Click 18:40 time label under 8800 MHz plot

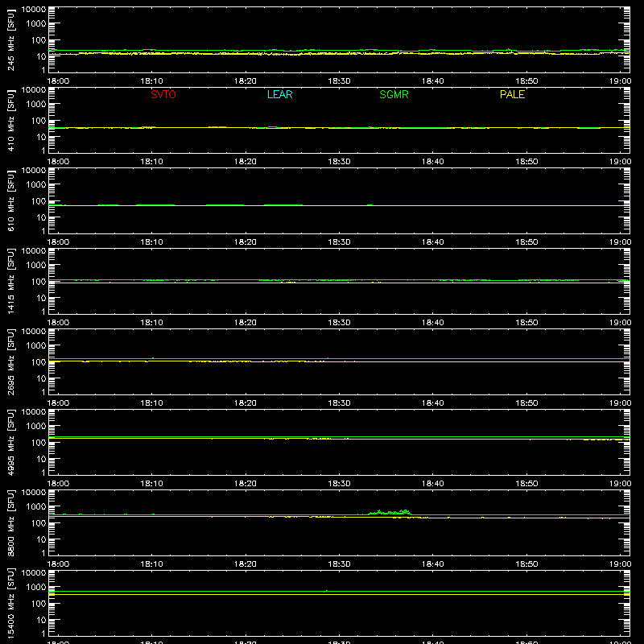(433, 564)
